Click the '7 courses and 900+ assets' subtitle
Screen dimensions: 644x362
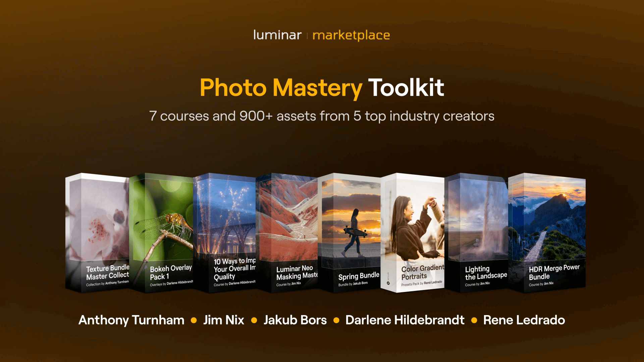pyautogui.click(x=322, y=116)
